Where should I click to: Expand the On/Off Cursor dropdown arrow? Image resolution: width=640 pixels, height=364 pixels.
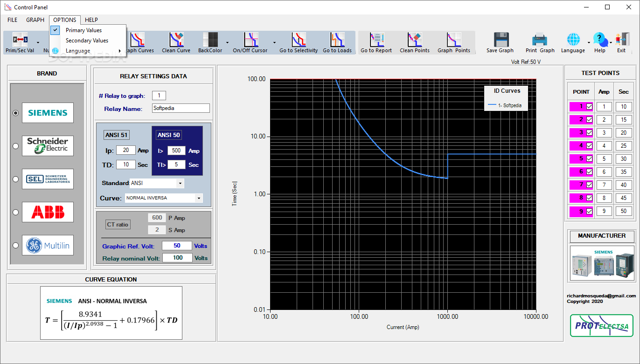pyautogui.click(x=274, y=42)
